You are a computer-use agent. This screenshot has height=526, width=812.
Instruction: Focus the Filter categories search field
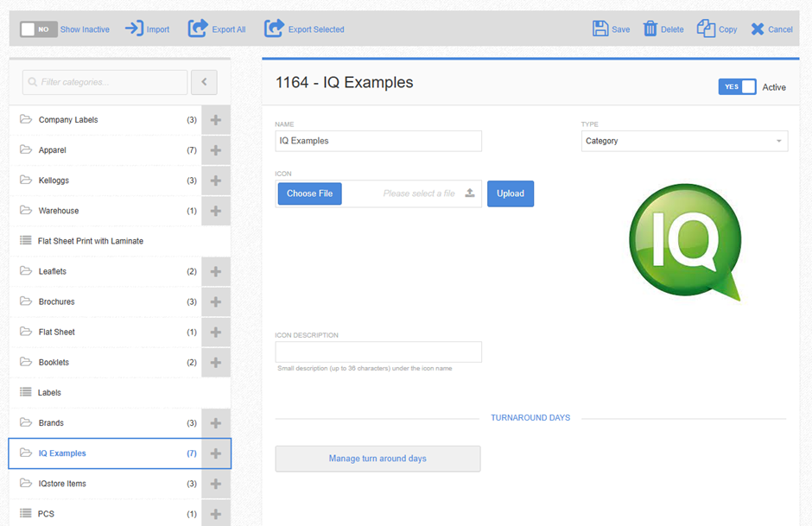click(x=105, y=82)
